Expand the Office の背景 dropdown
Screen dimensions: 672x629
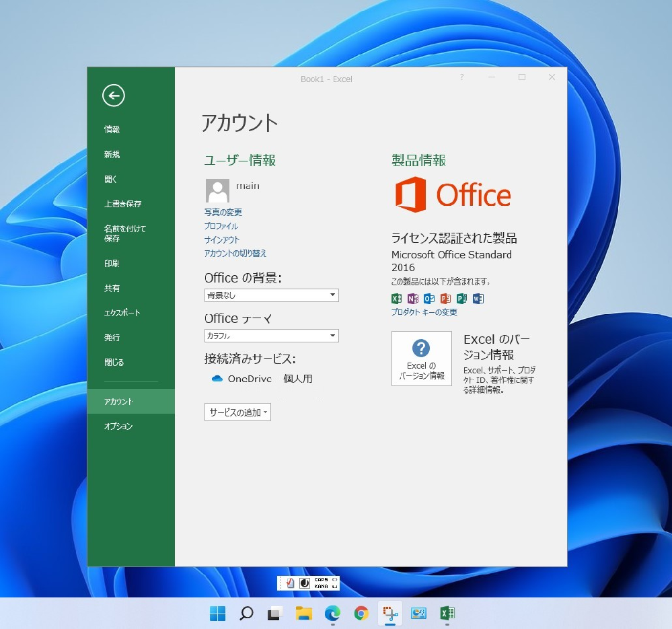(x=332, y=295)
